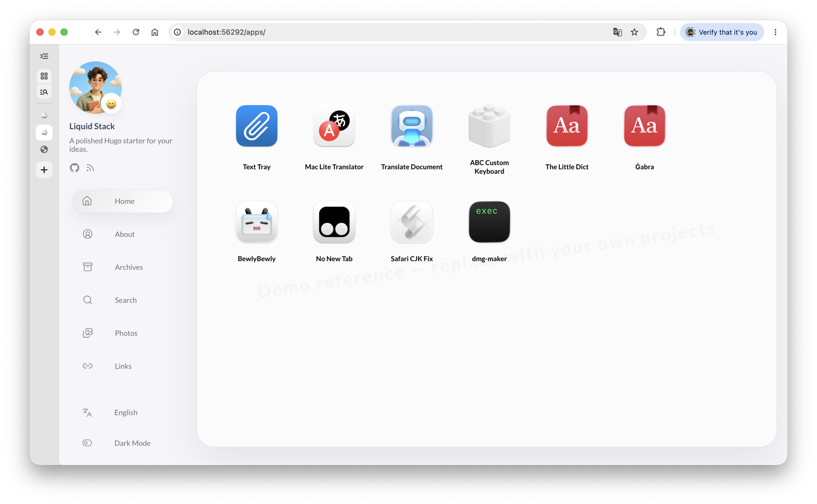The height and width of the screenshot is (504, 817).
Task: Open the tab groups grid button
Action: (44, 76)
